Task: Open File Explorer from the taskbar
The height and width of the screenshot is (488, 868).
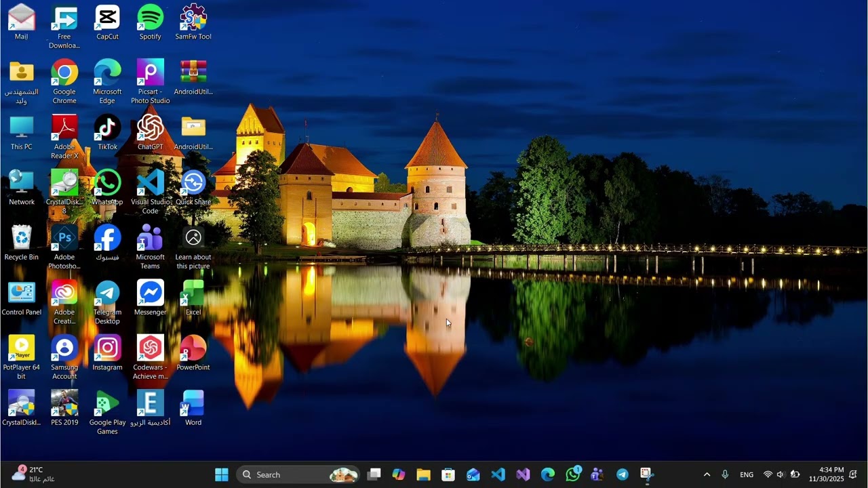Action: pos(424,474)
